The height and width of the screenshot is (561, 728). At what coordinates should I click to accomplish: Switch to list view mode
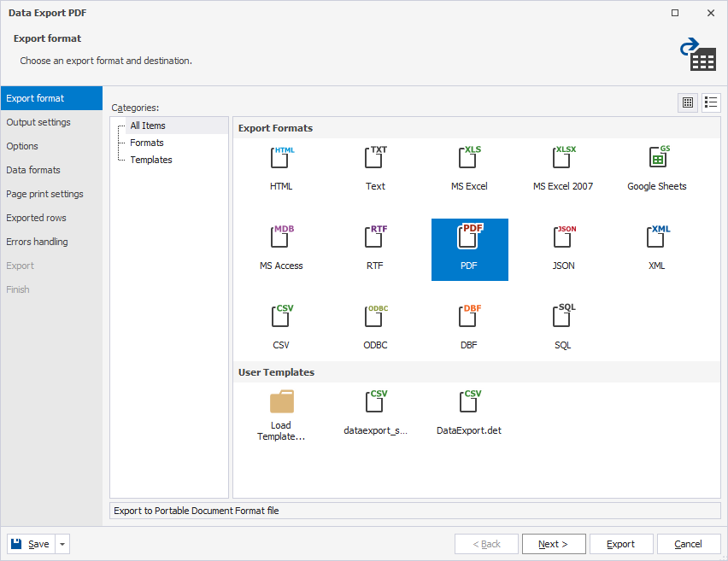point(711,102)
